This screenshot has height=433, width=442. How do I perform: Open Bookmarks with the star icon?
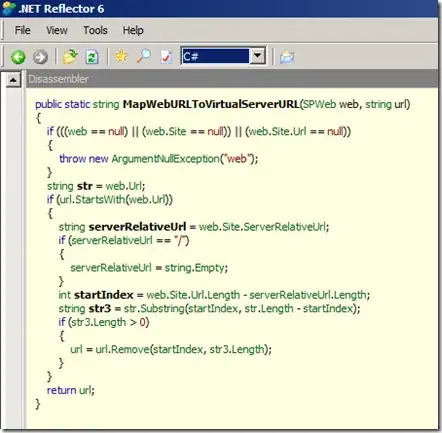coord(121,56)
